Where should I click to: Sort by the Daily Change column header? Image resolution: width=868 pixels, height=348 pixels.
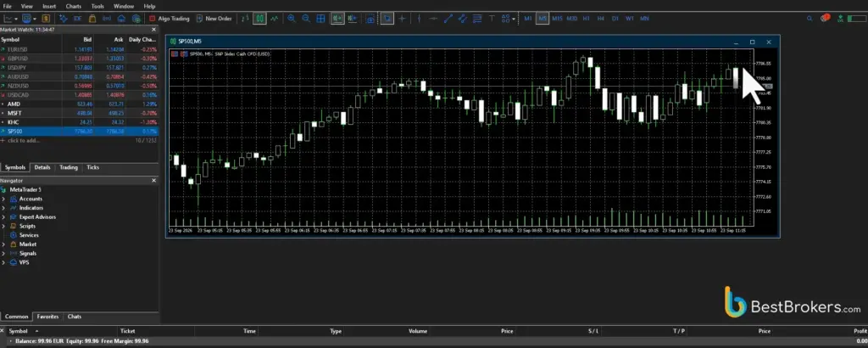tap(142, 40)
